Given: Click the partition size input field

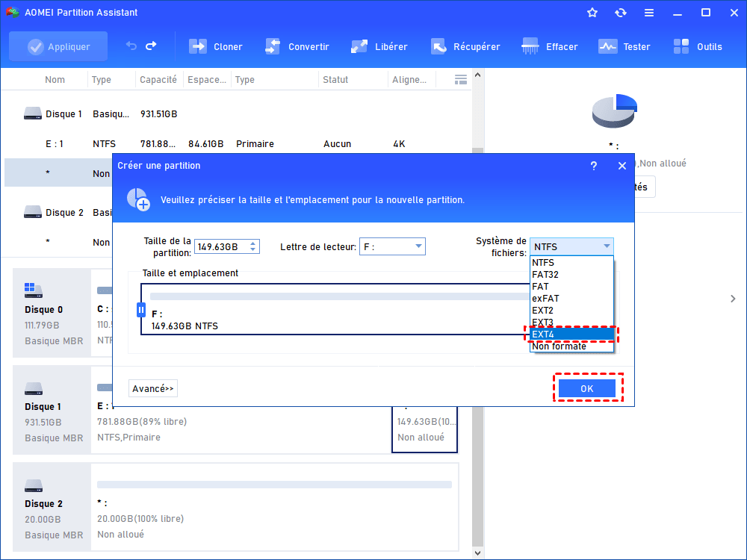Looking at the screenshot, I should click(221, 246).
